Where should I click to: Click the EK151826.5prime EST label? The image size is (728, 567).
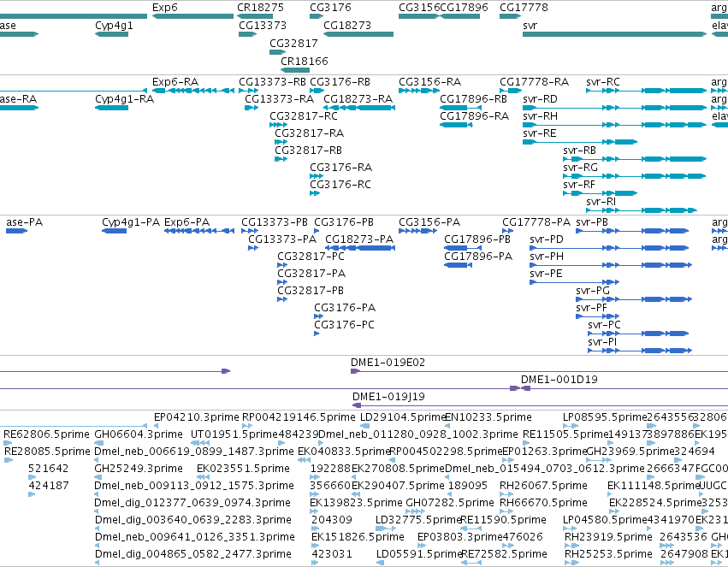pyautogui.click(x=358, y=537)
